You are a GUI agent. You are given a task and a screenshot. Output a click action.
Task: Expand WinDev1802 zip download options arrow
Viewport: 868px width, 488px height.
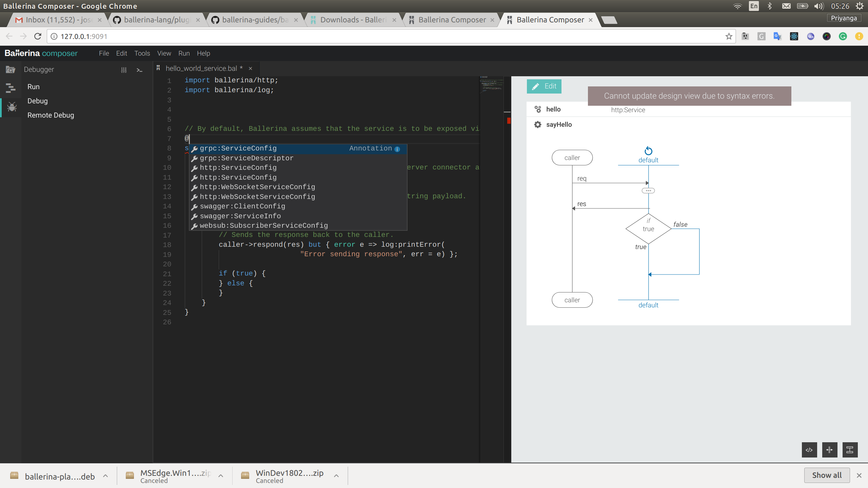click(336, 476)
